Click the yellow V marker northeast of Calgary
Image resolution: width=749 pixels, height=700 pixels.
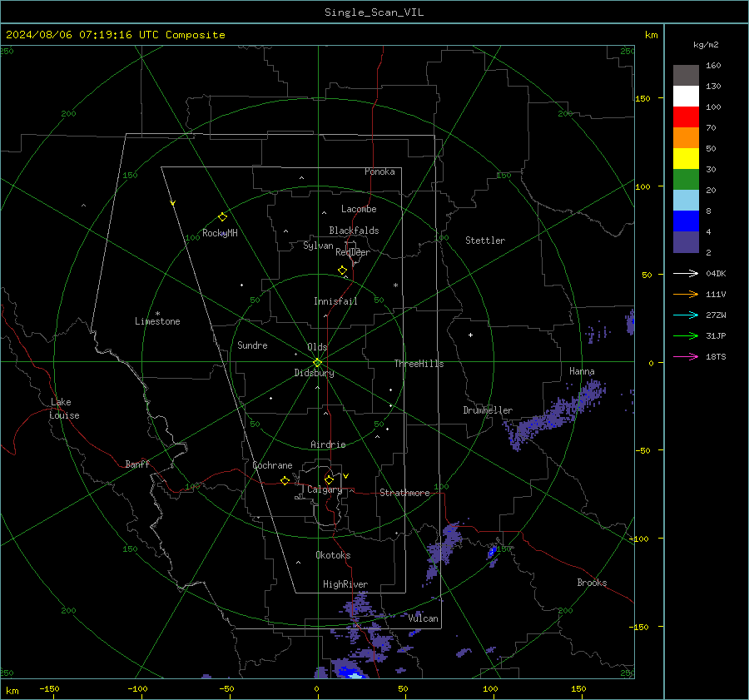click(346, 476)
